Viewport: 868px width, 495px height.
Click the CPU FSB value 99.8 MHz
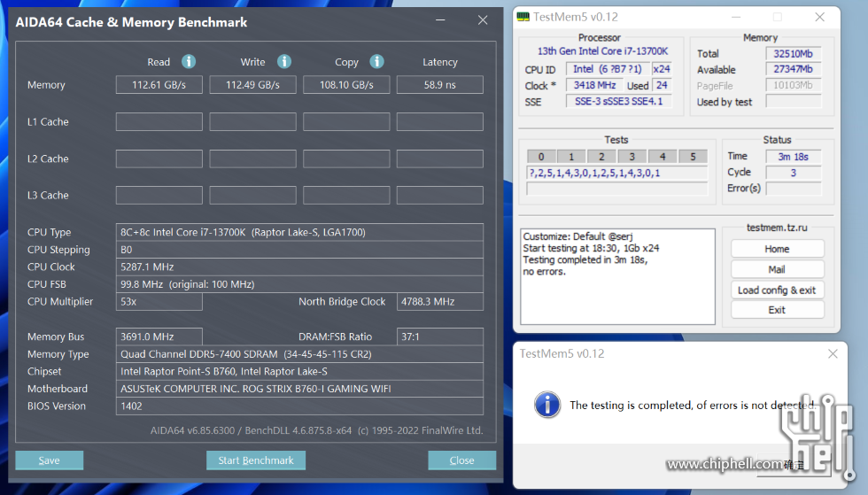(x=299, y=284)
